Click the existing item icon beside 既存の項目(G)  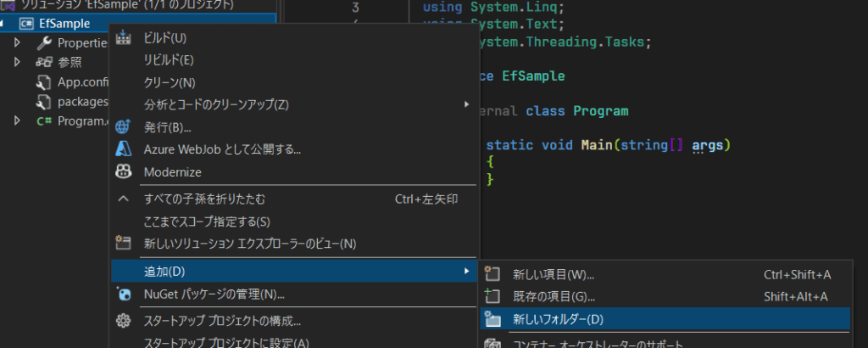[492, 296]
